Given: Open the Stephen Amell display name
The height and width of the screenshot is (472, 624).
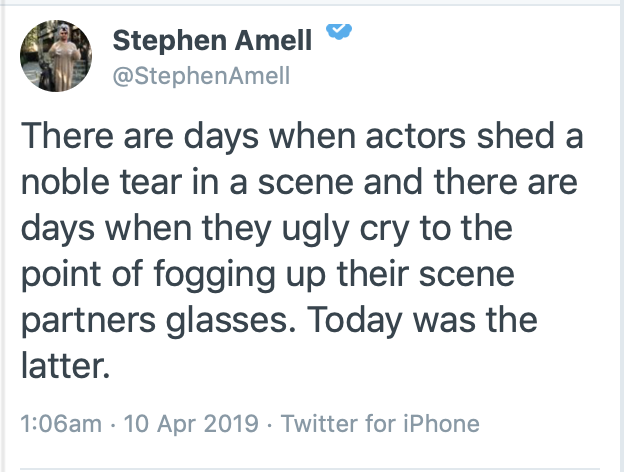Looking at the screenshot, I should [213, 40].
